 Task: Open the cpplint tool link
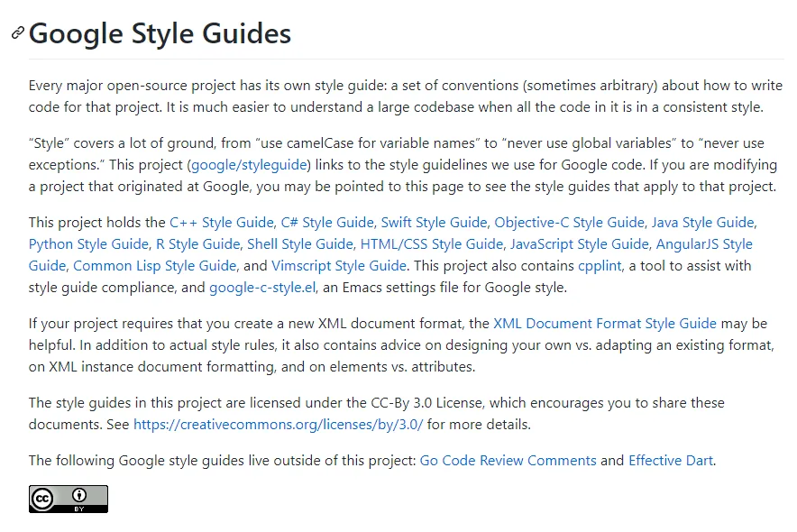pyautogui.click(x=600, y=265)
